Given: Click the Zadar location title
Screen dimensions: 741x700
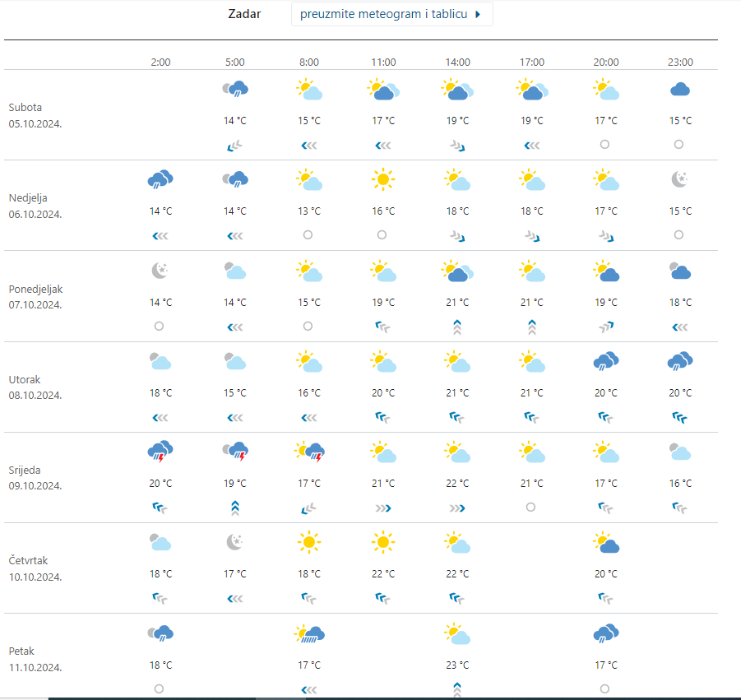Looking at the screenshot, I should [x=244, y=14].
